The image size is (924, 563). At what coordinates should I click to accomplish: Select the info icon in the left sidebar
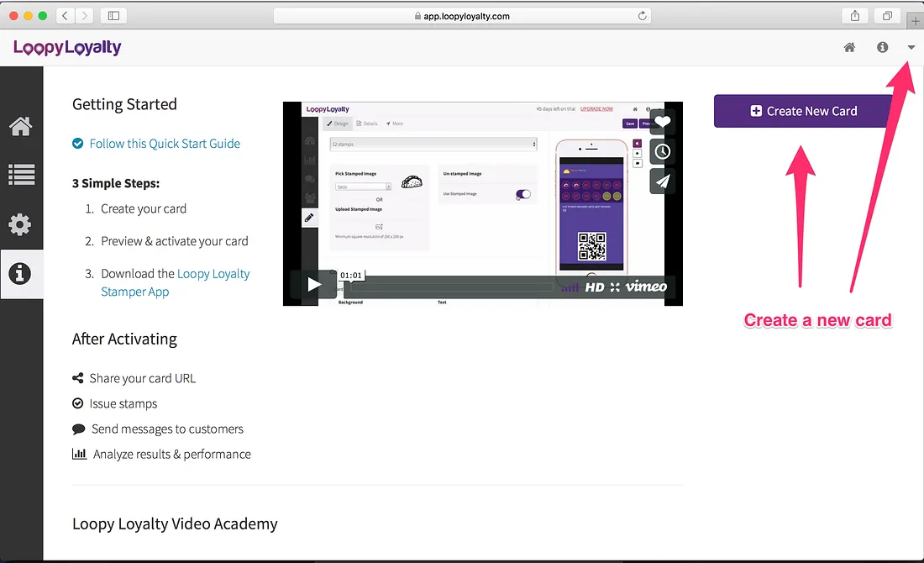(x=20, y=274)
